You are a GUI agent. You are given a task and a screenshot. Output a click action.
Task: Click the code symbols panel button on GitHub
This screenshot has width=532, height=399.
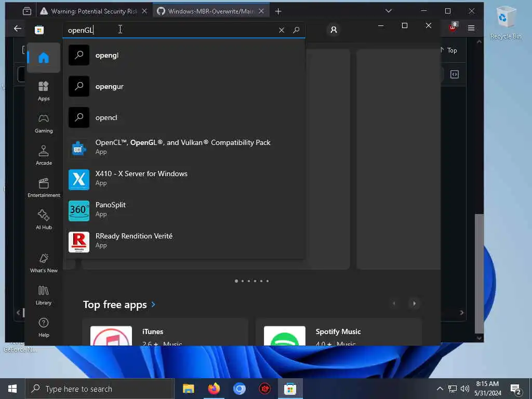pos(454,74)
